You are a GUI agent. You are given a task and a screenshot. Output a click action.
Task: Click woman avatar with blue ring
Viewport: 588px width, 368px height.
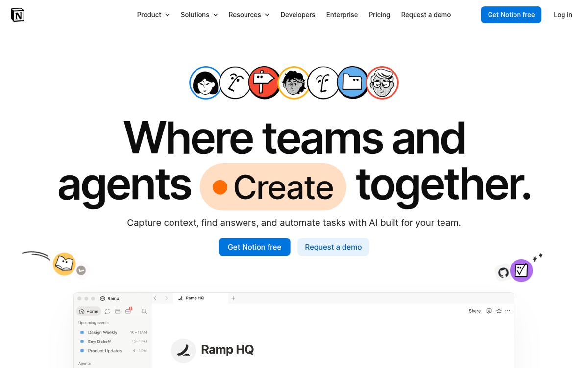pos(206,83)
